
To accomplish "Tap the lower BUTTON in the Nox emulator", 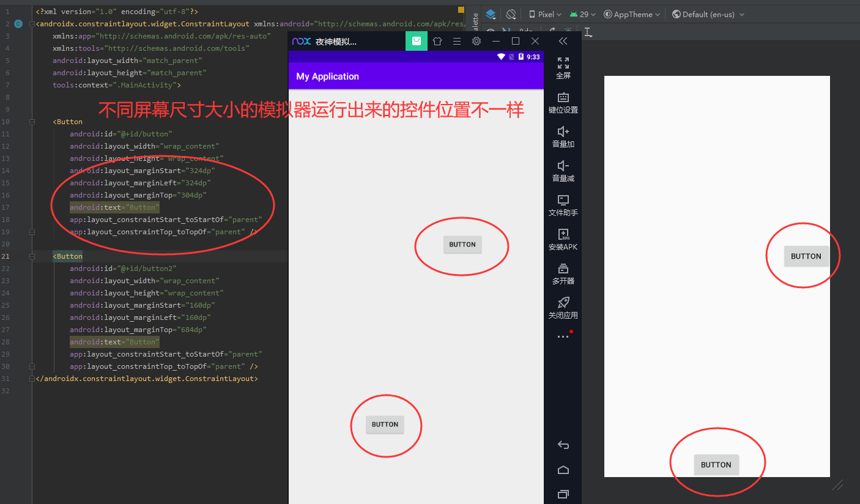I will coord(385,424).
